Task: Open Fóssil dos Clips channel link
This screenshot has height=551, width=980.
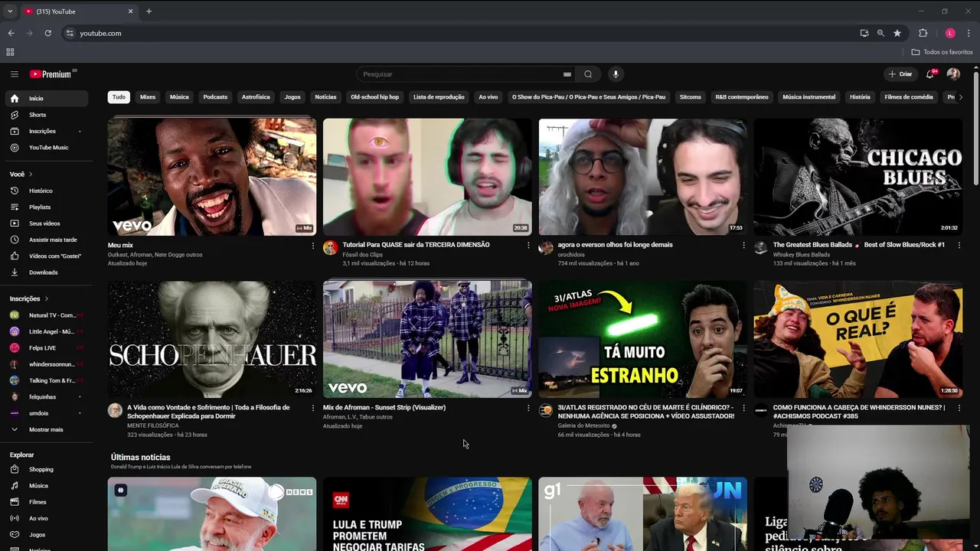Action: (x=362, y=255)
